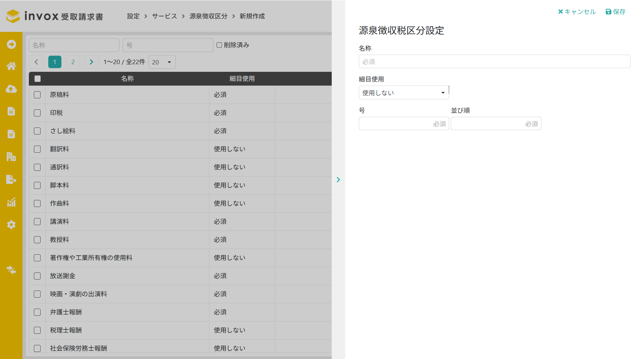Collapse the side panel with chevron

coord(338,180)
